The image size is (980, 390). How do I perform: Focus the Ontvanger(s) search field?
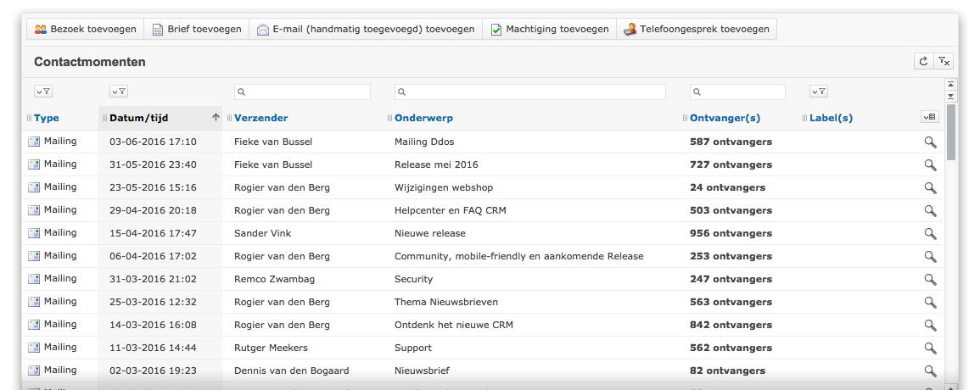(x=737, y=92)
